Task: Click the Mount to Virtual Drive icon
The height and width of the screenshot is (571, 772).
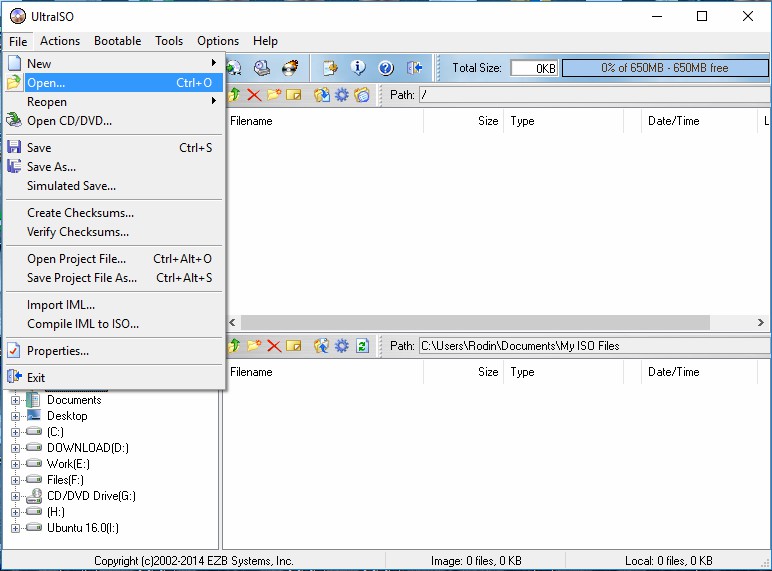Action: [261, 68]
